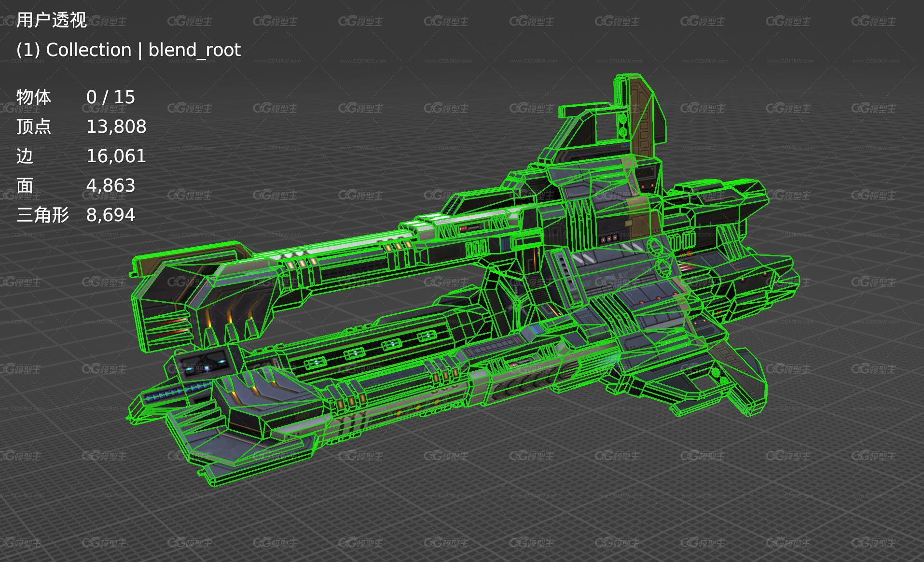This screenshot has width=924, height=562.
Task: Click the object count '0 / 15'
Action: coord(110,97)
